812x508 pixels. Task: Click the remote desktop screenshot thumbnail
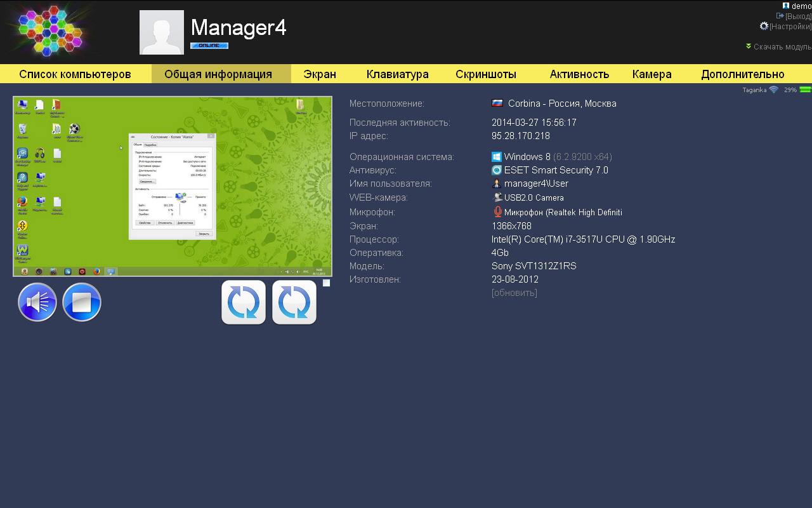point(173,187)
